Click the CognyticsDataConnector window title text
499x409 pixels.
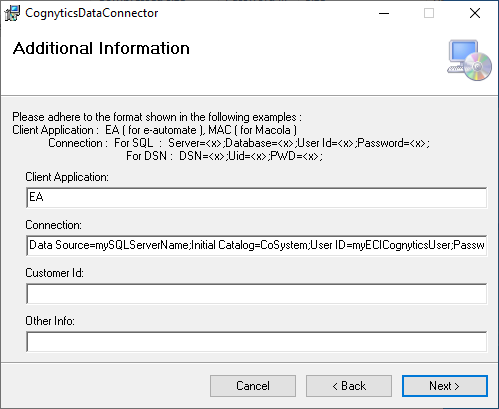pos(92,13)
